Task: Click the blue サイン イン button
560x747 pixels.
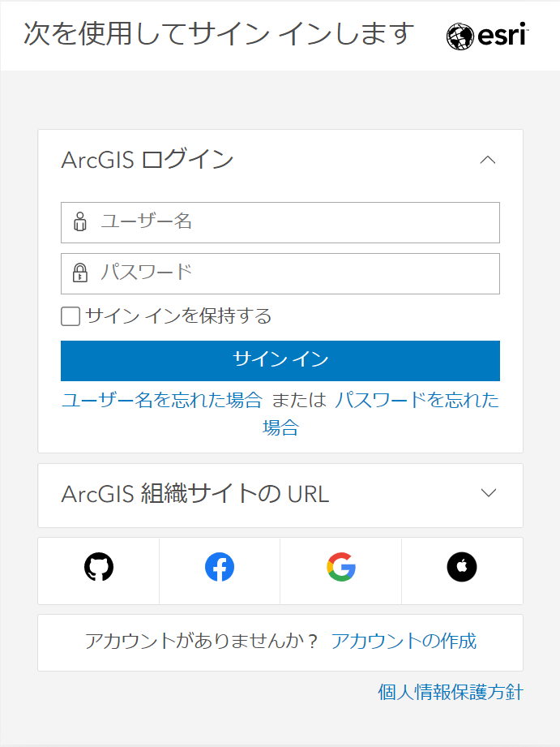Action: tap(280, 361)
